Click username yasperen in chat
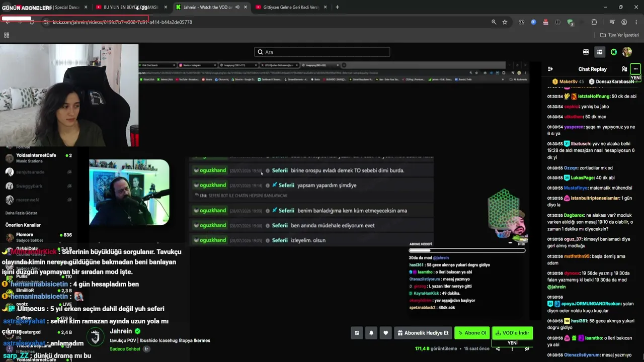Screen dimensions: 644x362 574,127
